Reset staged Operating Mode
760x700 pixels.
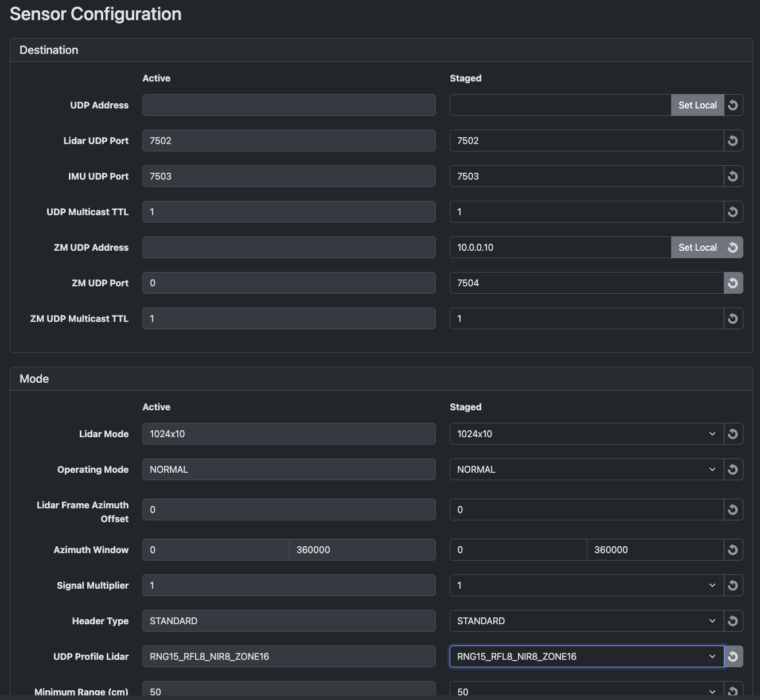click(733, 469)
